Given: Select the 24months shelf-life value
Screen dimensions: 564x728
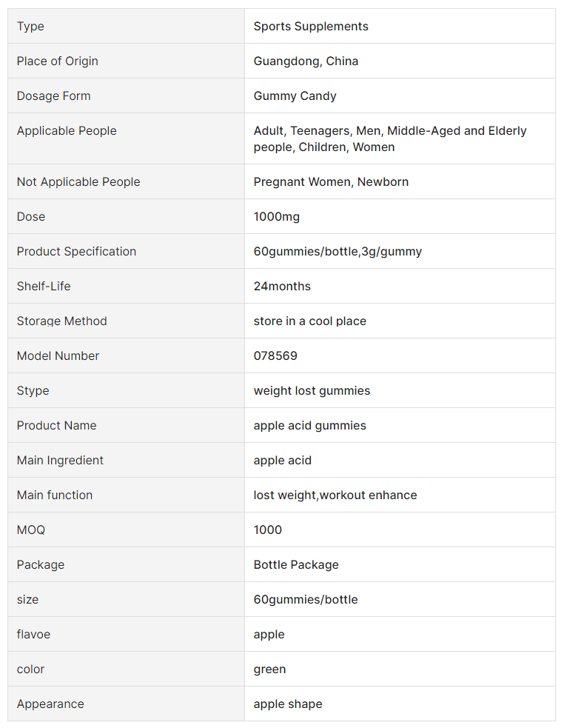Looking at the screenshot, I should point(282,287).
